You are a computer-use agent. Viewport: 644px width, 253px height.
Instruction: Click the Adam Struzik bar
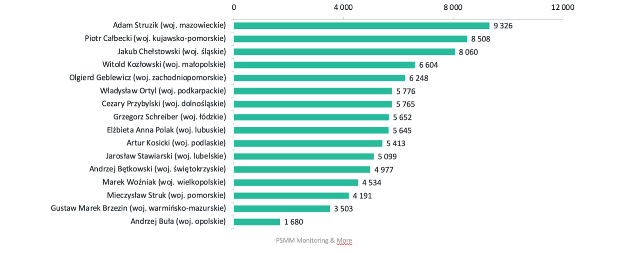362,26
